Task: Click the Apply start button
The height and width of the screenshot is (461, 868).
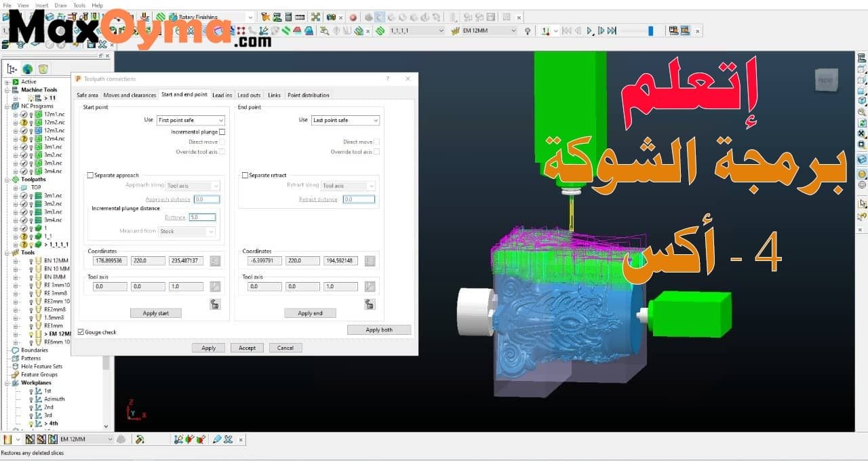Action: pyautogui.click(x=156, y=313)
